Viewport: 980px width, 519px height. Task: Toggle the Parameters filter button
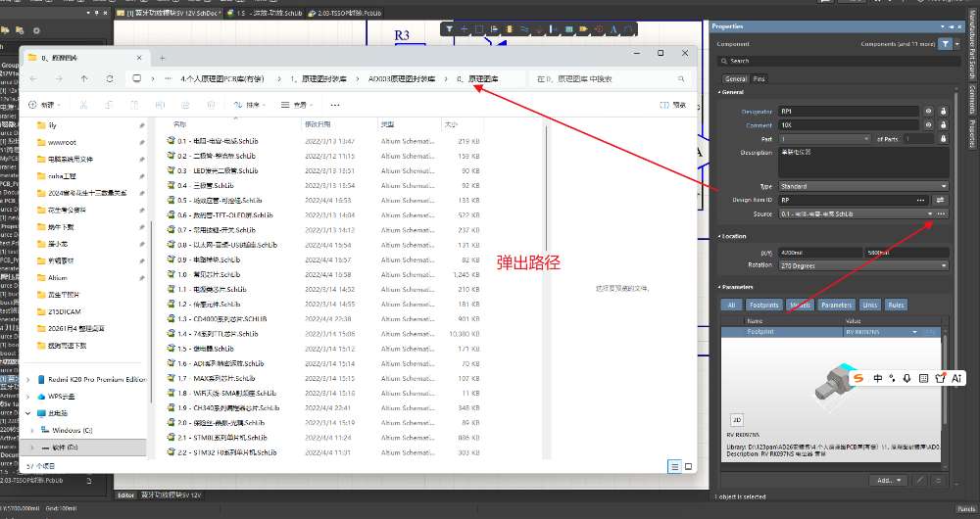pyautogui.click(x=836, y=305)
